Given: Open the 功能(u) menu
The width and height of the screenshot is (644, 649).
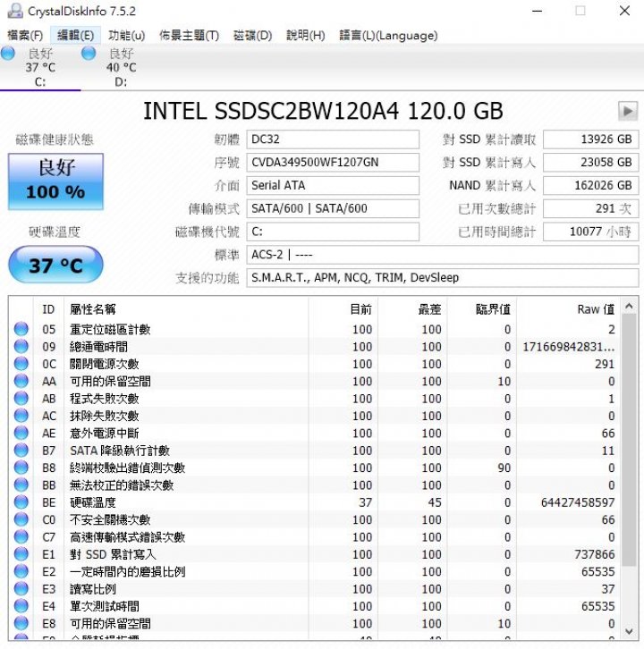Looking at the screenshot, I should (126, 36).
